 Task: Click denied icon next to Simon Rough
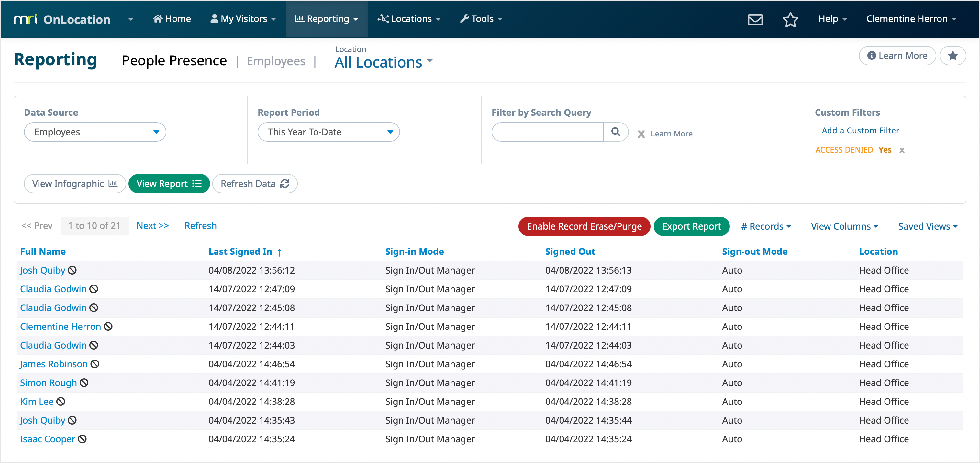[84, 383]
